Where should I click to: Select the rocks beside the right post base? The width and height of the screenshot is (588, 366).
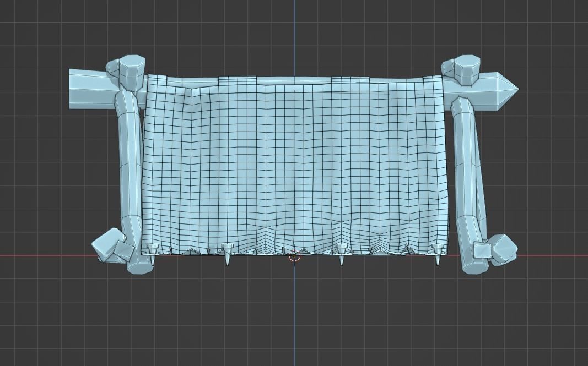pyautogui.click(x=496, y=249)
